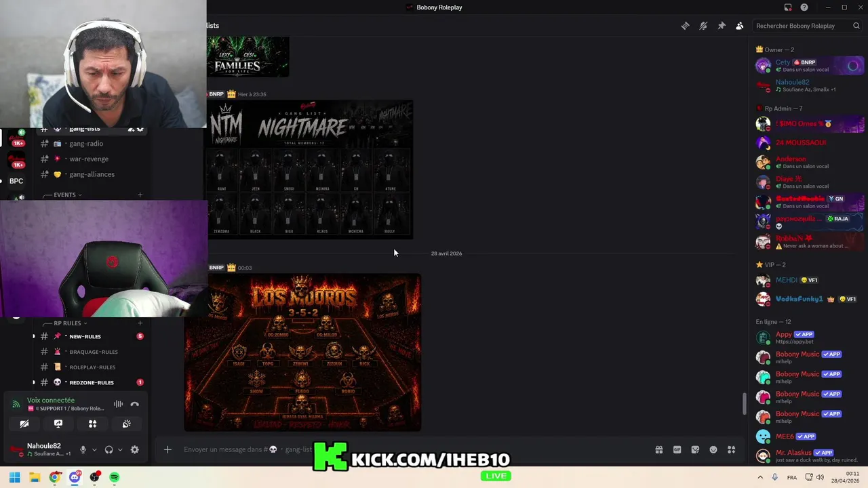Open the Windows Start menu
The height and width of the screenshot is (488, 868).
(x=14, y=477)
